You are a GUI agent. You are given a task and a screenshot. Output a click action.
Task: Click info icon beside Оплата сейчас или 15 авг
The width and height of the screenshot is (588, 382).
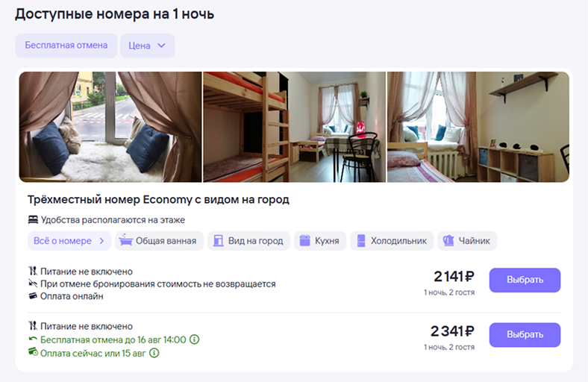pos(154,353)
